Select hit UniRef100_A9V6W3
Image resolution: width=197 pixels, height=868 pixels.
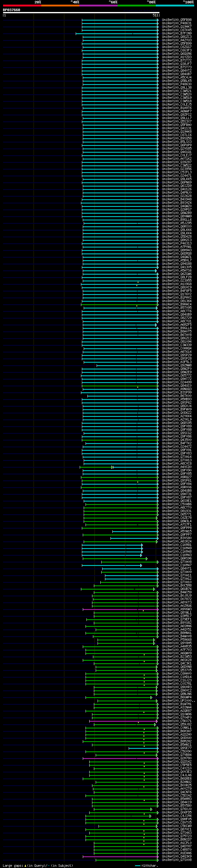(x=177, y=609)
